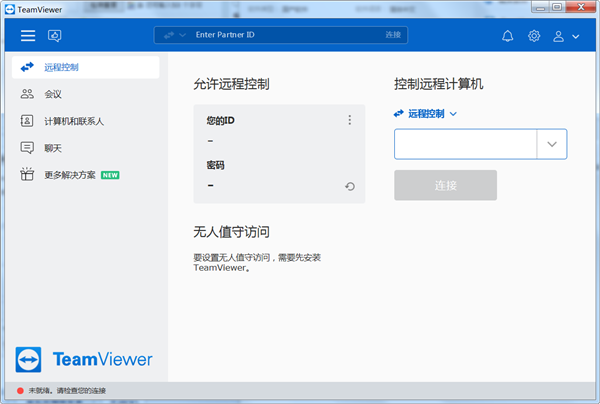Open the notifications bell
Viewport: 600px width, 404px height.
point(507,36)
